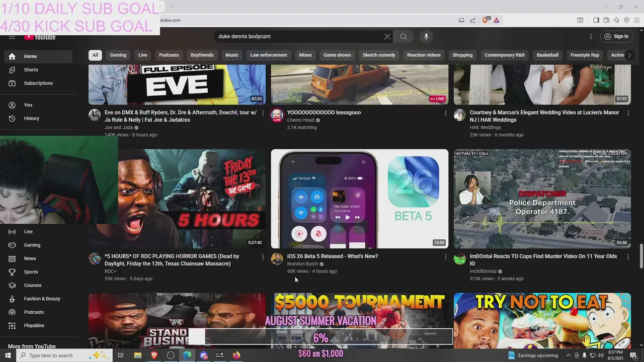Open Fashion & Beauty in the sidebar
The height and width of the screenshot is (362, 644).
[x=38, y=299]
